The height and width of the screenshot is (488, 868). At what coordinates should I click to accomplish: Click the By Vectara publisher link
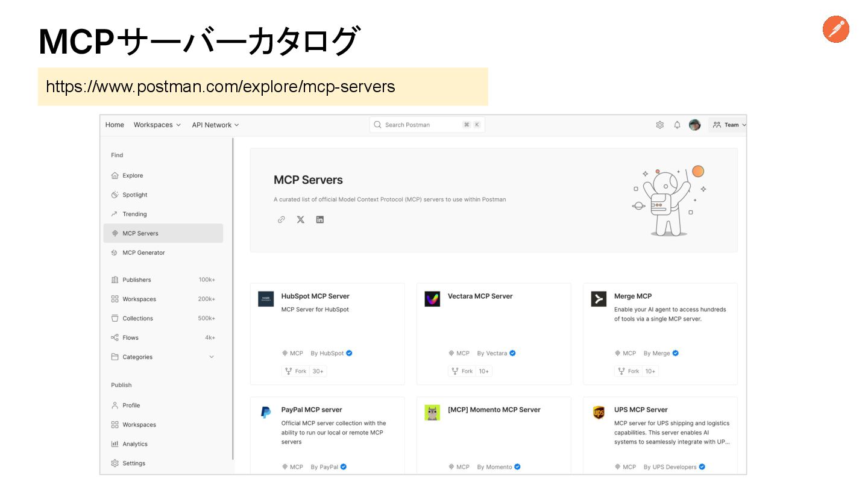[492, 353]
